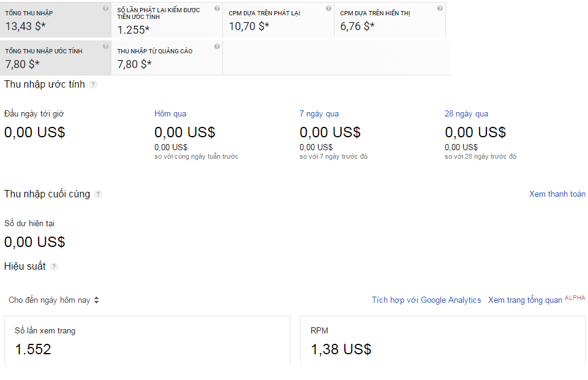Open the Cho đến ngày hôm nay dropdown
588x380 pixels.
pyautogui.click(x=54, y=300)
